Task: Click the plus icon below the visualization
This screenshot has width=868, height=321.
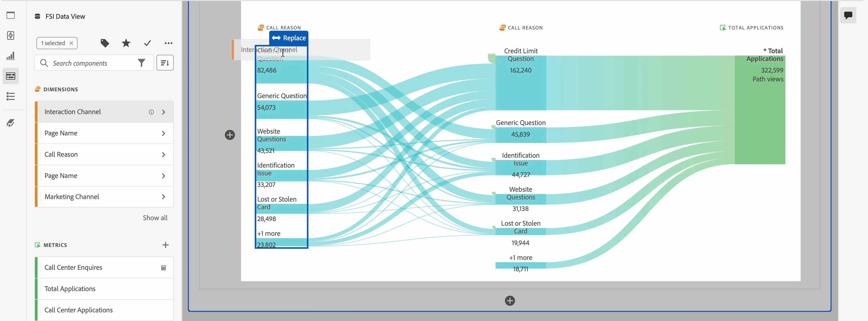Action: [x=510, y=301]
